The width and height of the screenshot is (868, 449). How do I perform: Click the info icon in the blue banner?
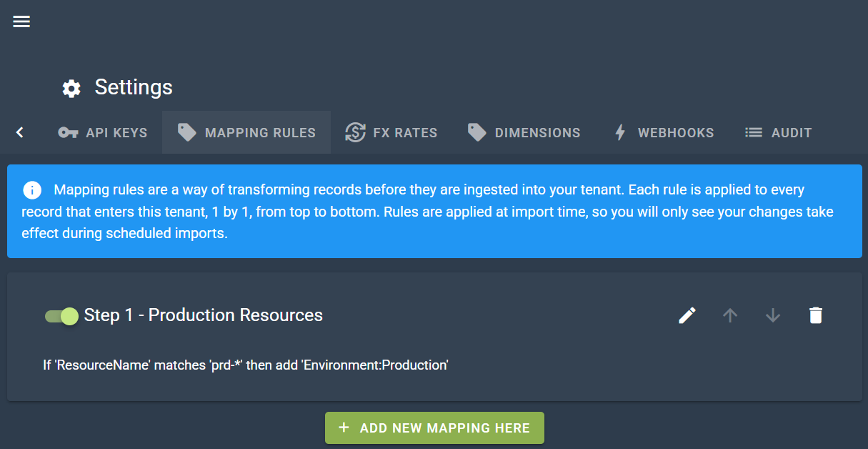[31, 190]
